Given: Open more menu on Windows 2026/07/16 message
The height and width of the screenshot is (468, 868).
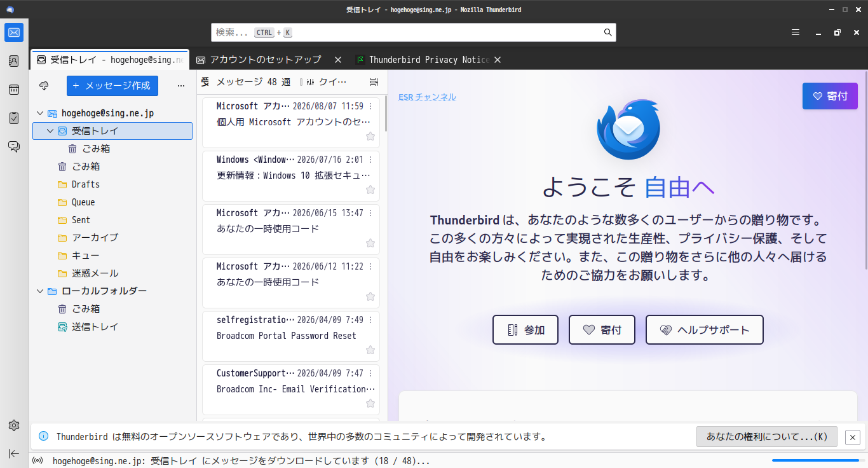Looking at the screenshot, I should (x=370, y=160).
